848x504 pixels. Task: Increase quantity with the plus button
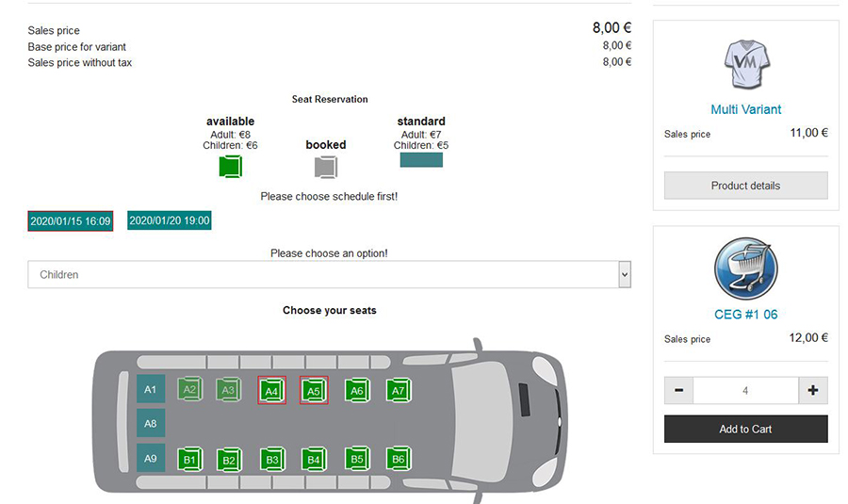(813, 390)
